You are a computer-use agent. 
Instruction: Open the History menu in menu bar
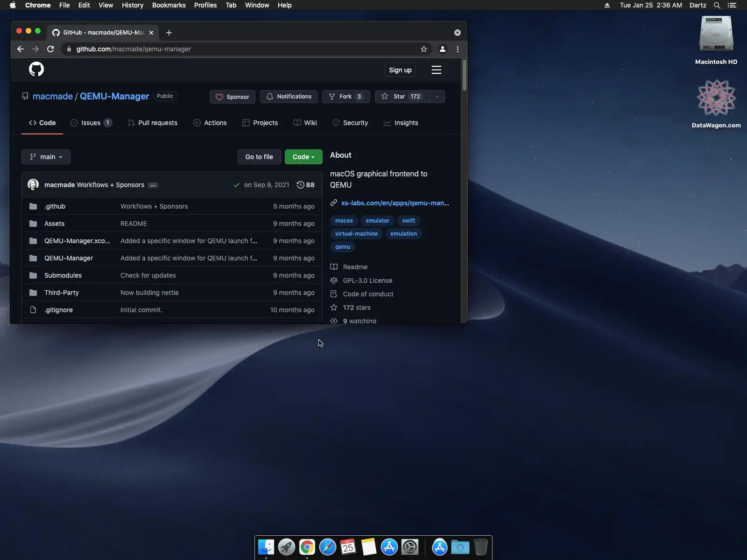coord(133,5)
